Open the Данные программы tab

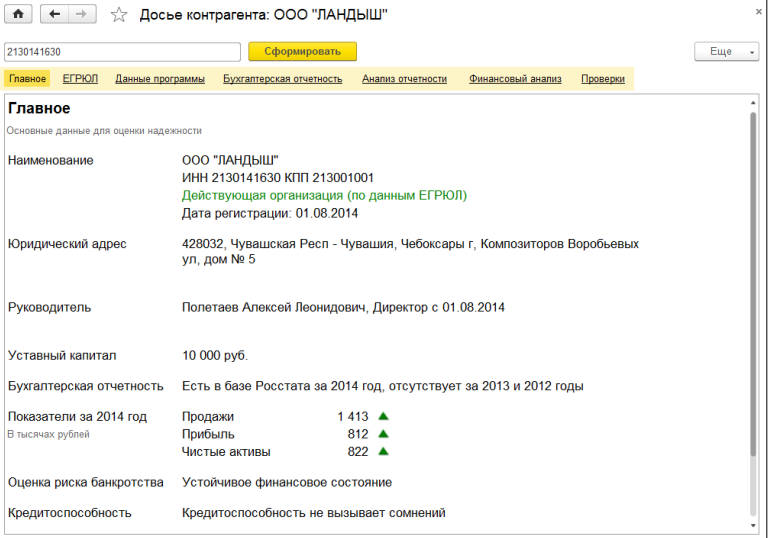click(160, 78)
